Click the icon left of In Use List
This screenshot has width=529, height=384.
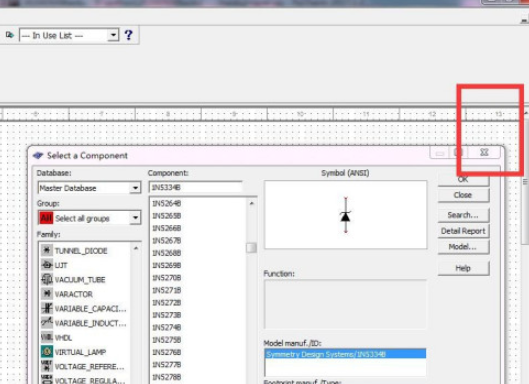[x=10, y=35]
